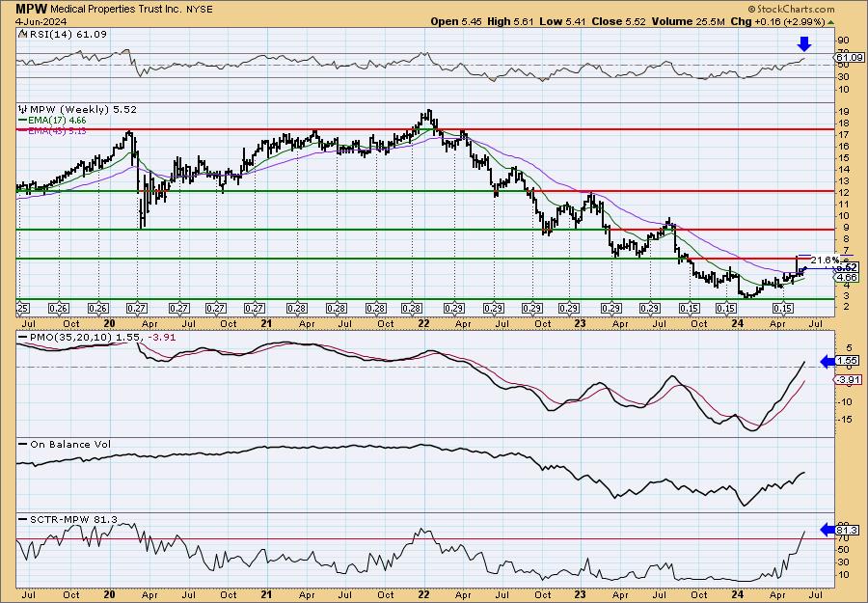Click the NYSE exchange label
The image size is (868, 603).
(200, 10)
